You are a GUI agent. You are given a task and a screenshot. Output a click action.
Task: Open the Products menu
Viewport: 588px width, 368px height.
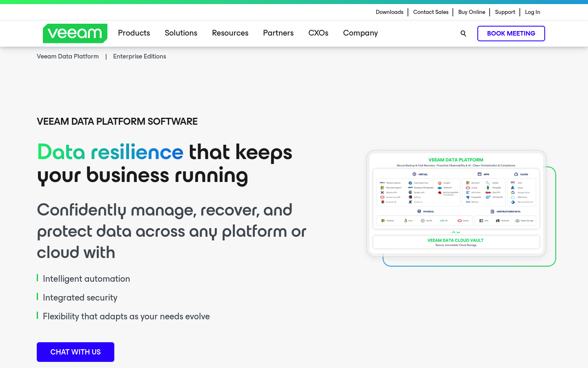pyautogui.click(x=134, y=33)
